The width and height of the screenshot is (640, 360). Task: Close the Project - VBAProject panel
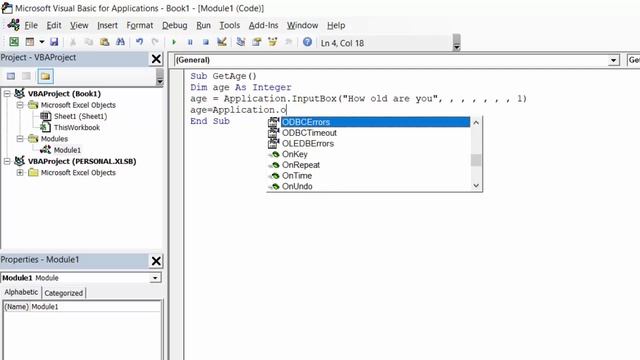[156, 59]
